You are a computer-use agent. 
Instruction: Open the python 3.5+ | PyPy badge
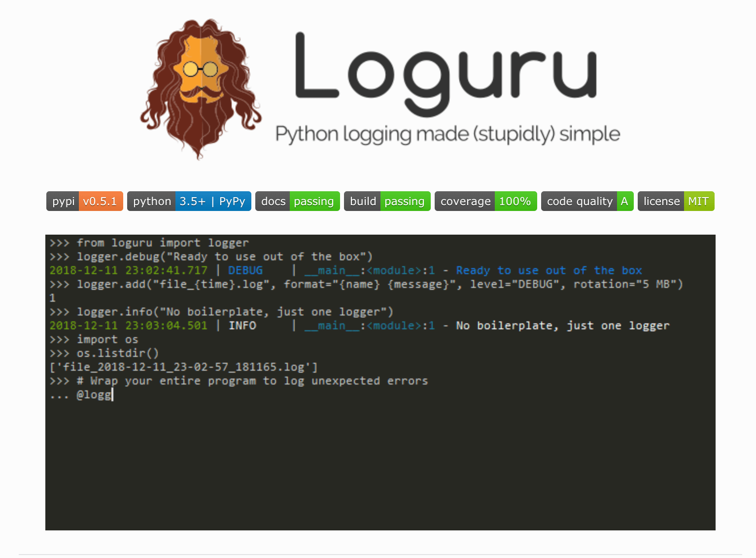(x=189, y=201)
